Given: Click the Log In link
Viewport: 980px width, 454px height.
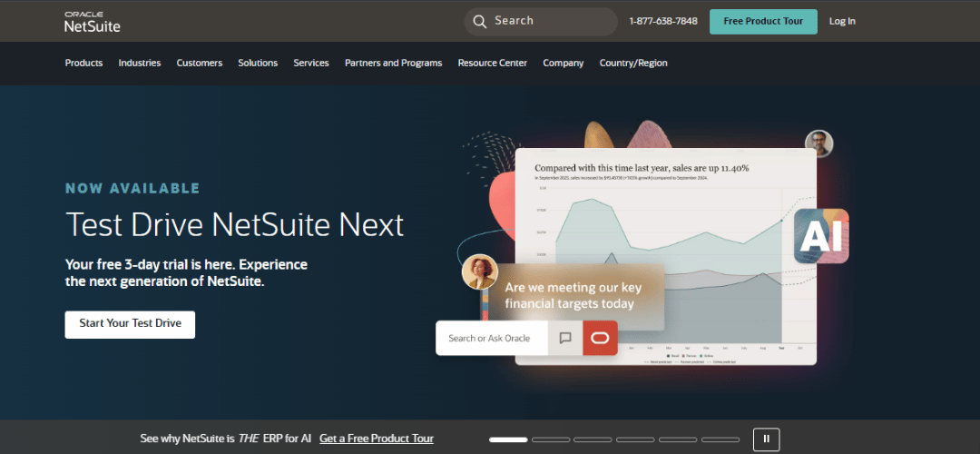Looking at the screenshot, I should tap(842, 22).
